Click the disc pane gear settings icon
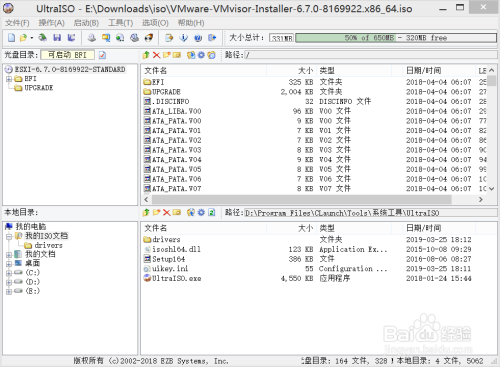This screenshot has width=500, height=367. point(201,55)
